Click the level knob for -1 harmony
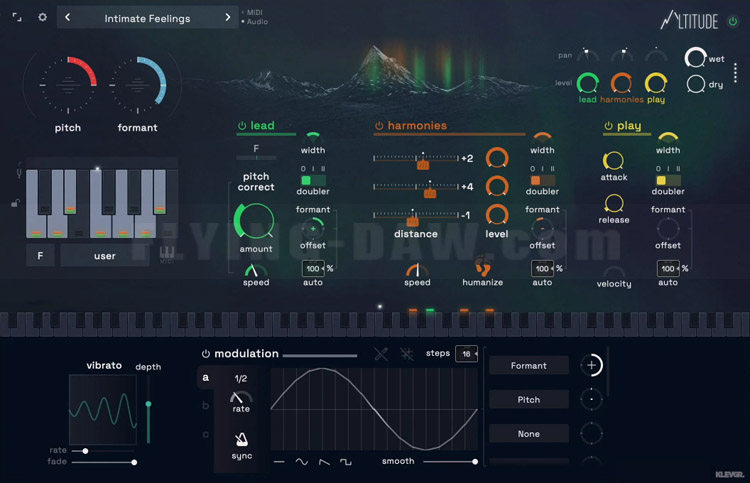Viewport: 750px width, 483px height. [496, 214]
